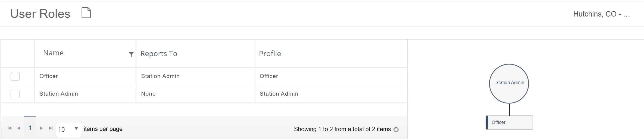Click Station Admin in Officer's Reports To cell
This screenshot has width=644, height=139.
[x=160, y=76]
